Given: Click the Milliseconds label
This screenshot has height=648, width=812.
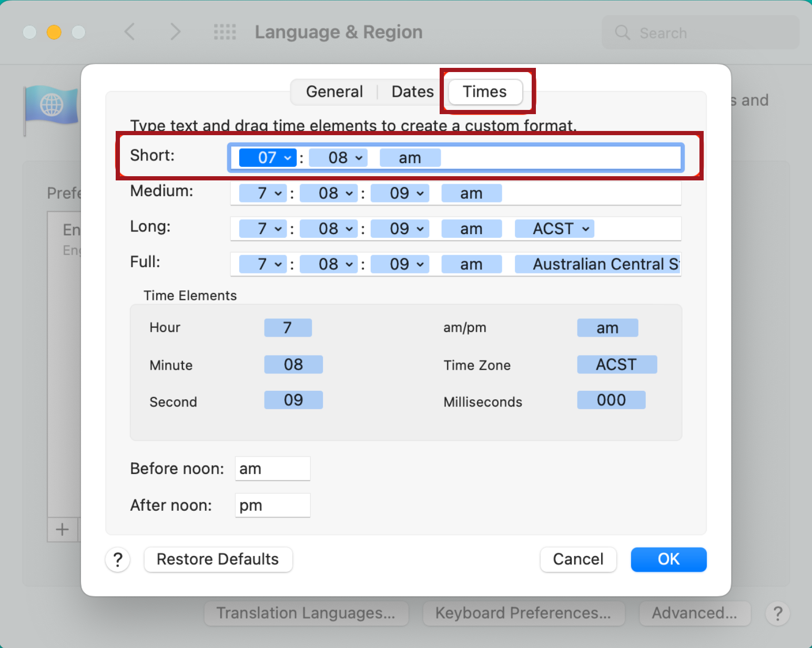Looking at the screenshot, I should coord(483,402).
